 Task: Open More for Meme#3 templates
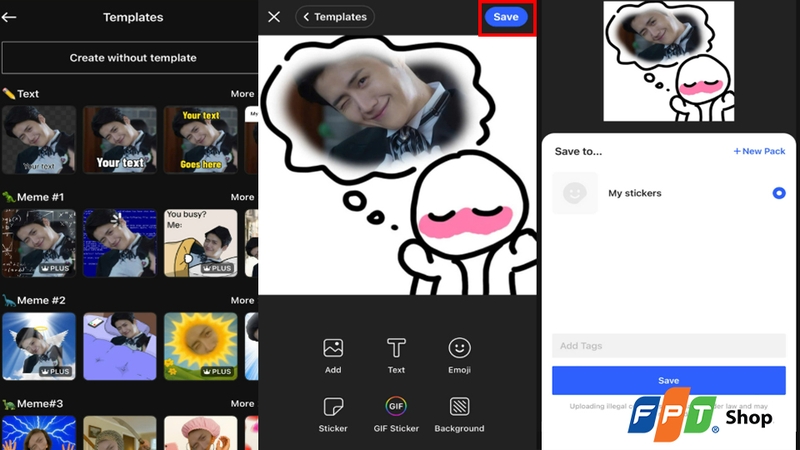242,404
